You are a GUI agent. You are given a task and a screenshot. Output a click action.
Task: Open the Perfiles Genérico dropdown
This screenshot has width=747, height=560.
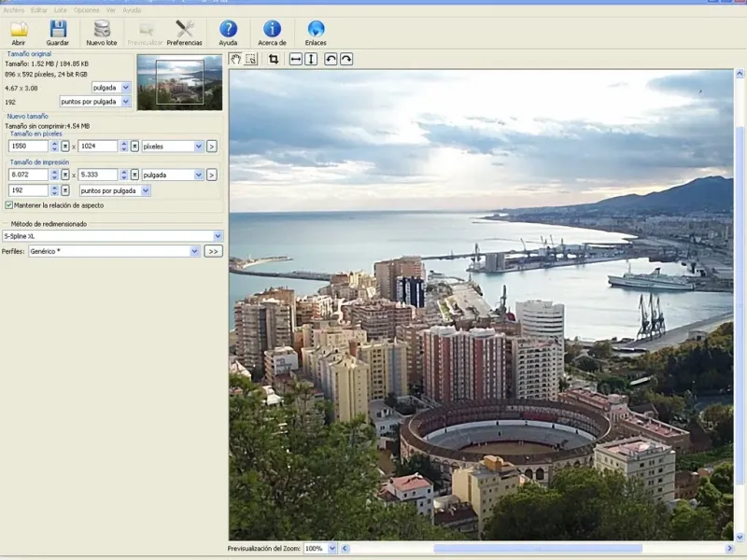(194, 251)
